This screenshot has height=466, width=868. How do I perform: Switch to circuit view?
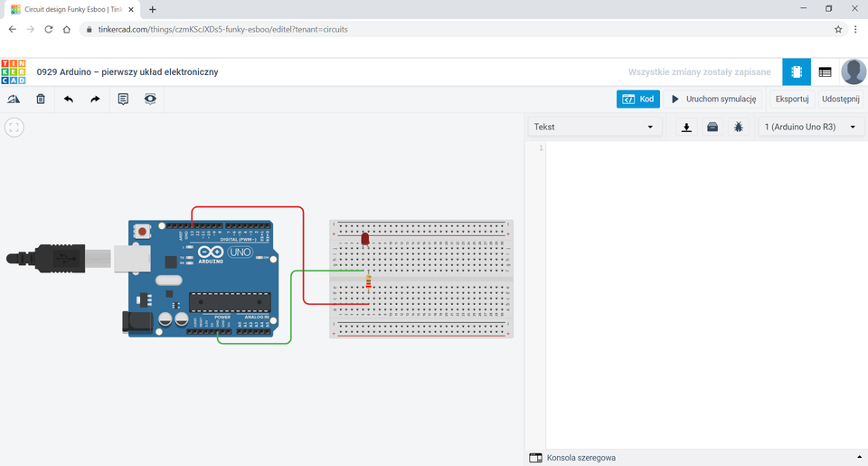coord(797,72)
